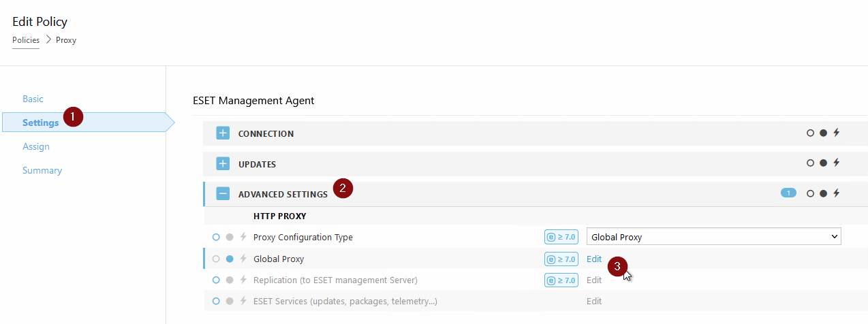This screenshot has height=324, width=868.
Task: Click the lightning bolt icon in CONNECTION header
Action: point(837,133)
